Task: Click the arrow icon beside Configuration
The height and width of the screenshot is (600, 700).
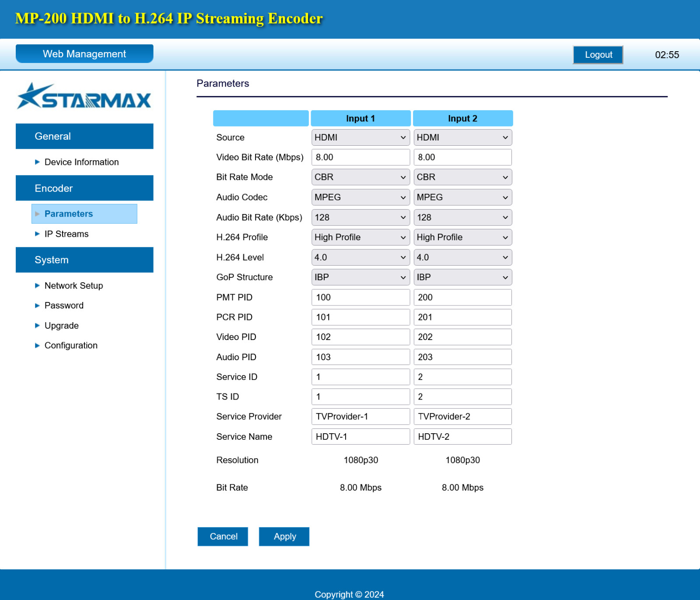Action: click(37, 345)
